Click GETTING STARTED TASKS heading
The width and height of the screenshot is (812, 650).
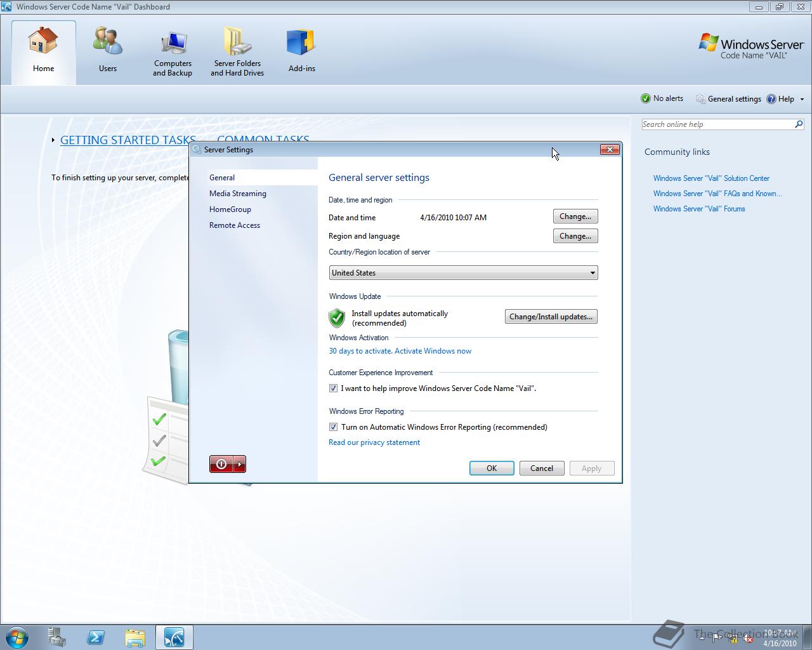[128, 140]
